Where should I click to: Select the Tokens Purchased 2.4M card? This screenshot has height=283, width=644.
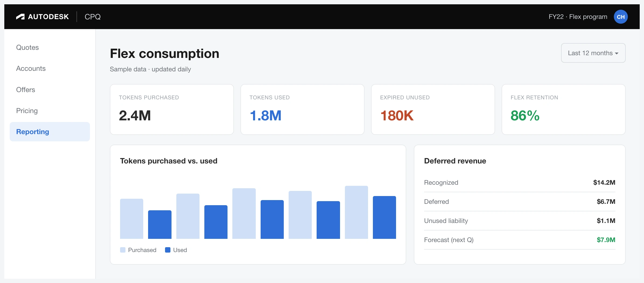[x=172, y=110]
